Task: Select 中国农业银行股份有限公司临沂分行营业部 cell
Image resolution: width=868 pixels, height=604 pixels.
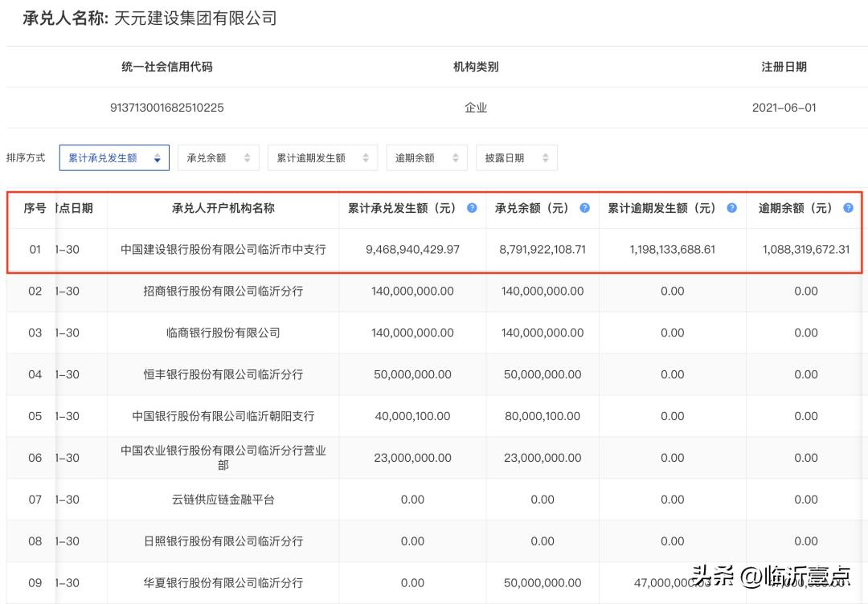Action: coord(223,458)
